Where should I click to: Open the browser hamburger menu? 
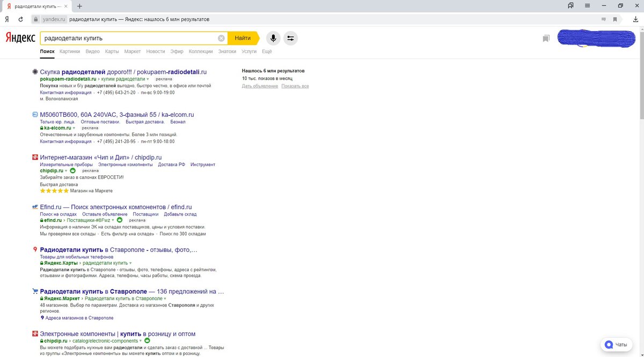click(588, 6)
